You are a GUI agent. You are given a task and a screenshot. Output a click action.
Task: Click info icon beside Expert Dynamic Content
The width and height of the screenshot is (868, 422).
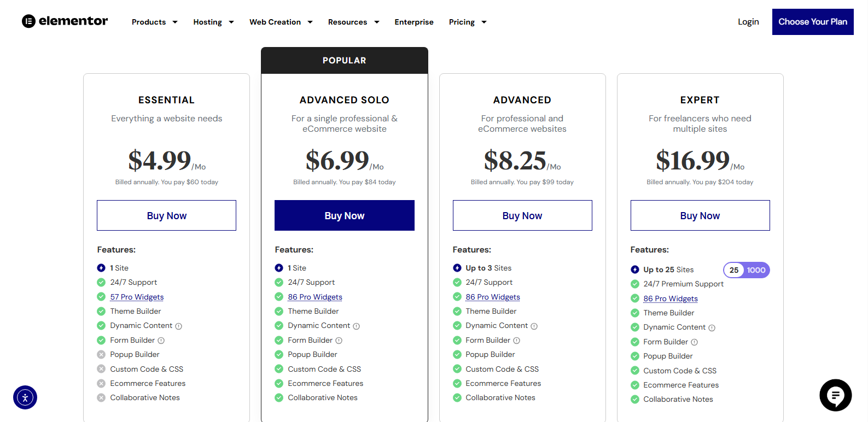pos(712,328)
